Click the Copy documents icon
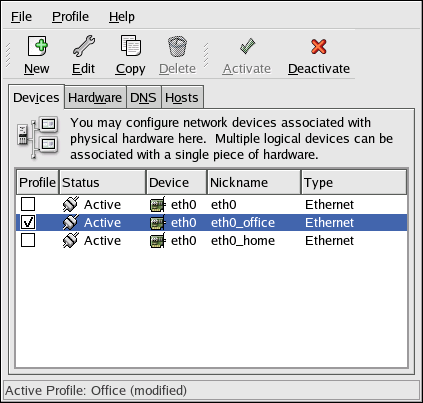This screenshot has height=403, width=423. pyautogui.click(x=130, y=46)
